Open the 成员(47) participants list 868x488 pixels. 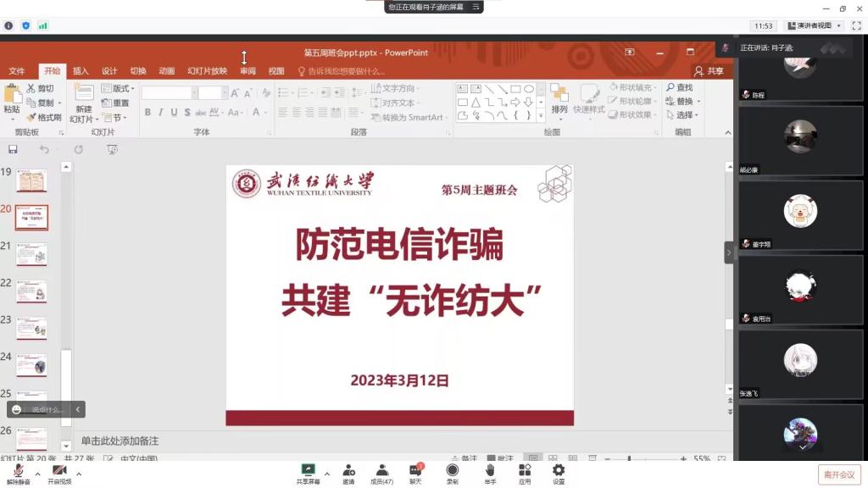(381, 474)
